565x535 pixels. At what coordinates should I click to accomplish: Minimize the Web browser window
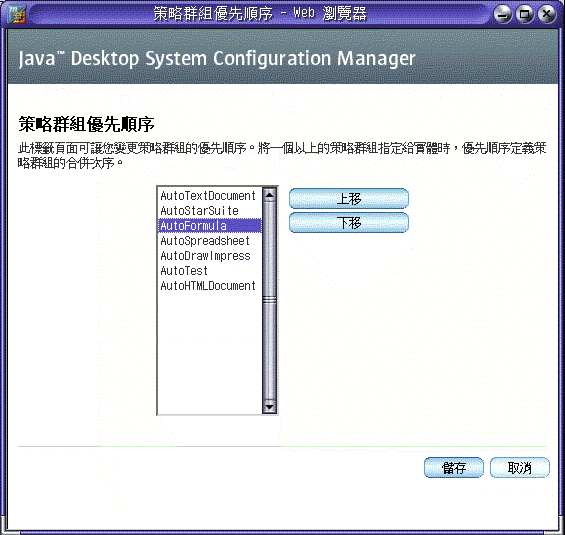pos(502,14)
